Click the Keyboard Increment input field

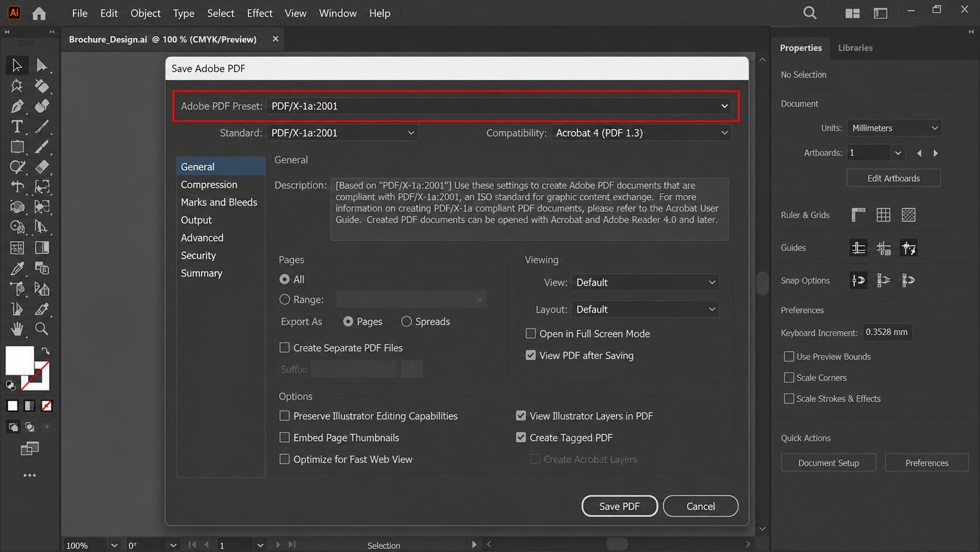coord(886,333)
